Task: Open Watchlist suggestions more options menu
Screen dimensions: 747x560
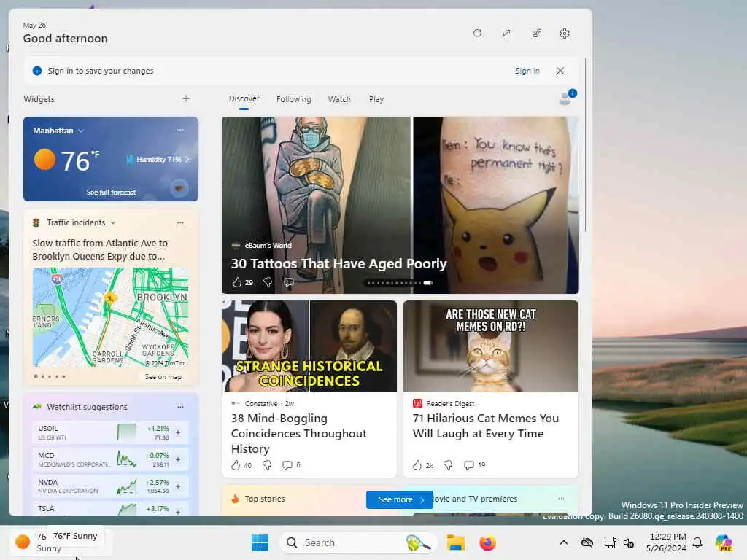Action: (x=180, y=407)
